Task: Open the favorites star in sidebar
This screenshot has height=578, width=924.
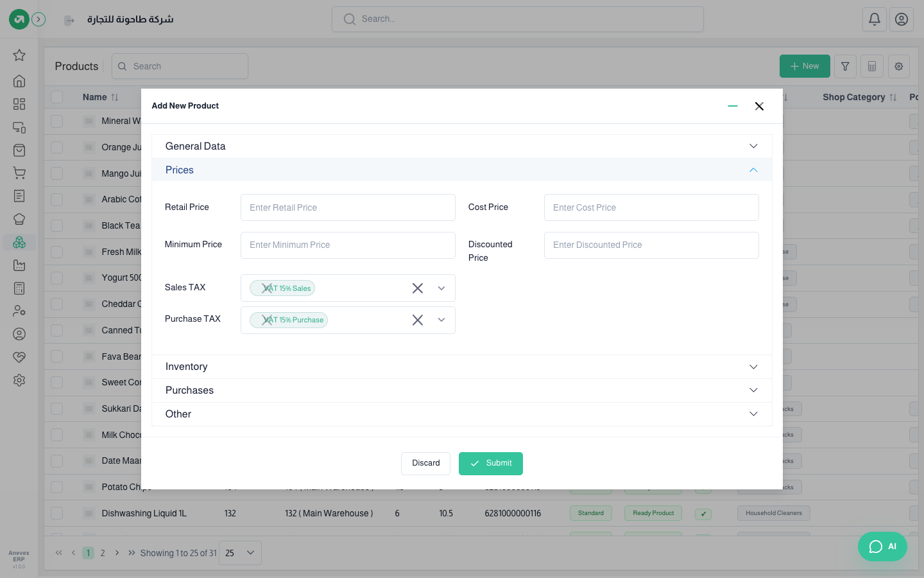Action: pyautogui.click(x=19, y=55)
